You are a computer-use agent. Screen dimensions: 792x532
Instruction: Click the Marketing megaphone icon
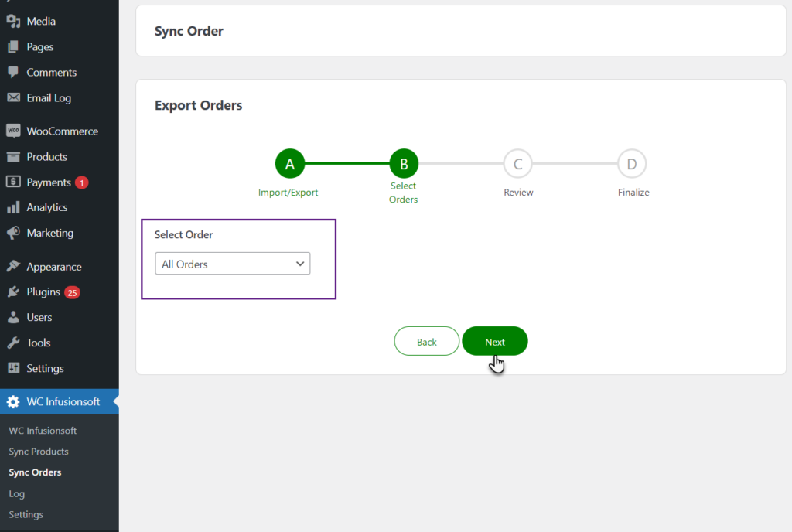[13, 233]
